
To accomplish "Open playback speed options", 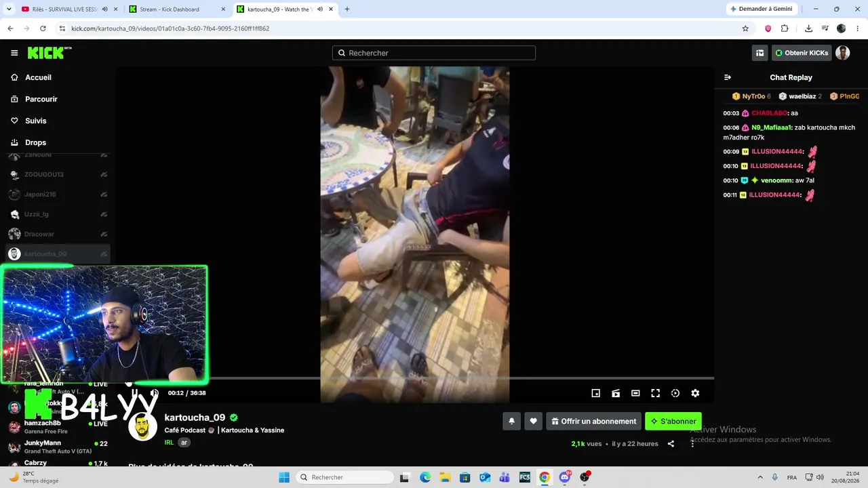I will (675, 393).
